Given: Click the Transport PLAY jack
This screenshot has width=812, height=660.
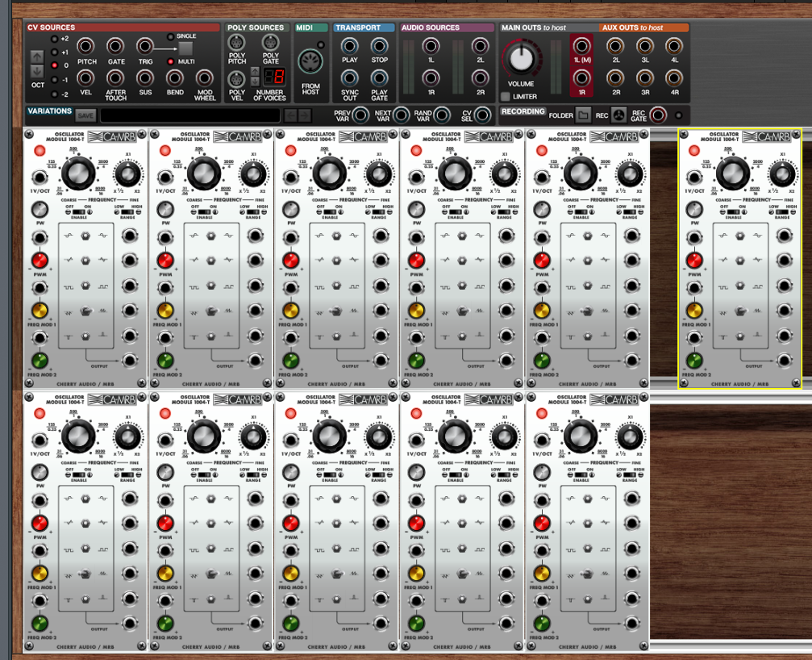Looking at the screenshot, I should (349, 47).
